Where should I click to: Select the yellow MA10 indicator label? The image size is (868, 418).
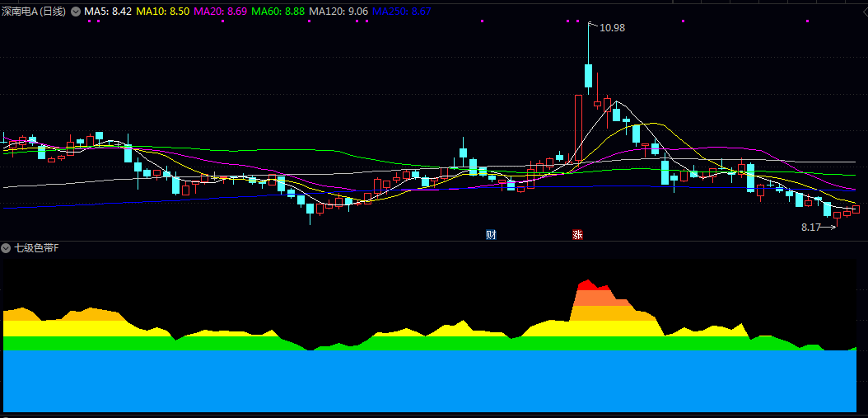pos(162,12)
